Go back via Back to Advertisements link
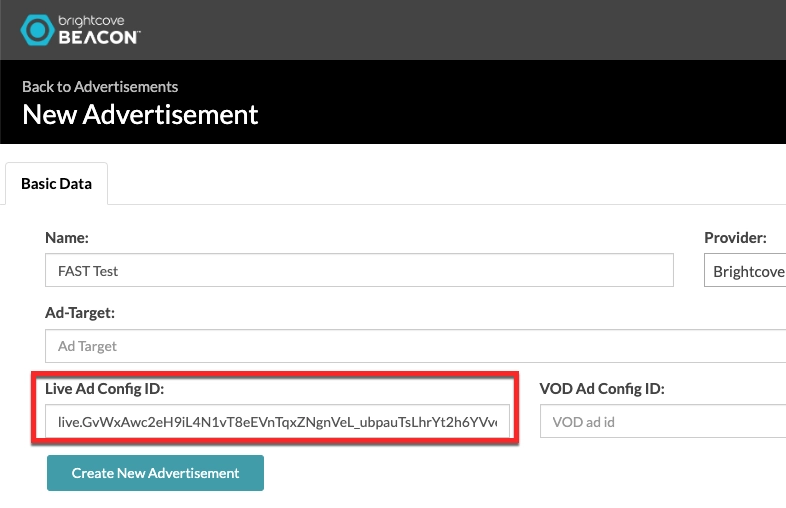The height and width of the screenshot is (508, 786). 100,87
